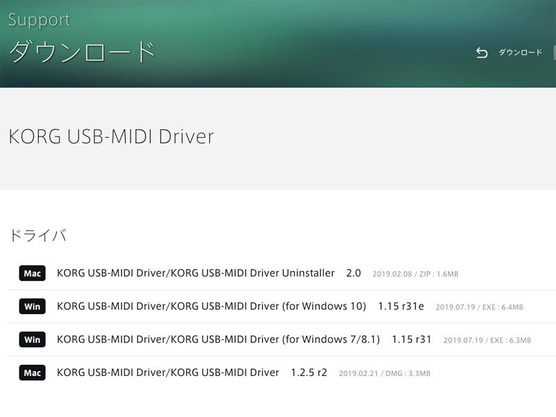Click the version number 2.0
The width and height of the screenshot is (556, 417).
point(354,273)
